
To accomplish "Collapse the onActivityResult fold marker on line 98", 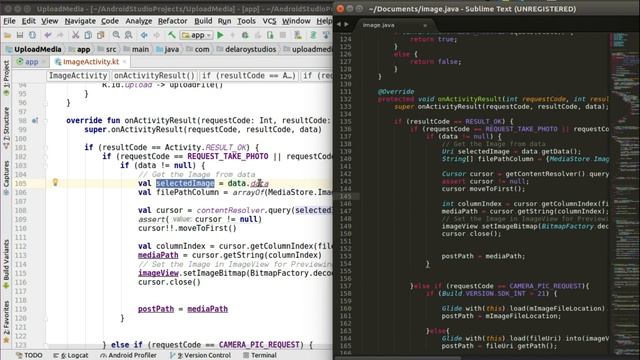I will pos(45,120).
